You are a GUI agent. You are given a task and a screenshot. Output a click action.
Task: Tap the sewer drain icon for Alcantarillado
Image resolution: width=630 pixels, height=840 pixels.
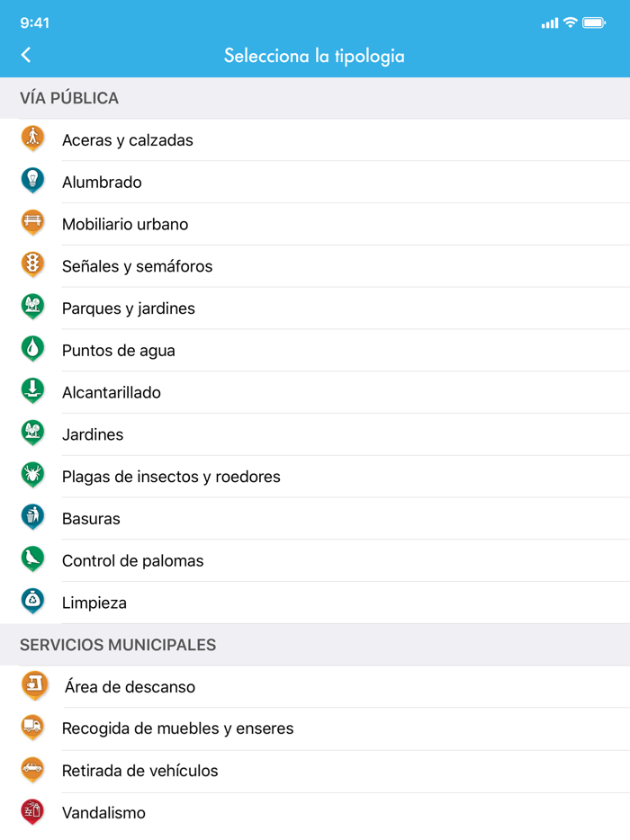point(32,391)
